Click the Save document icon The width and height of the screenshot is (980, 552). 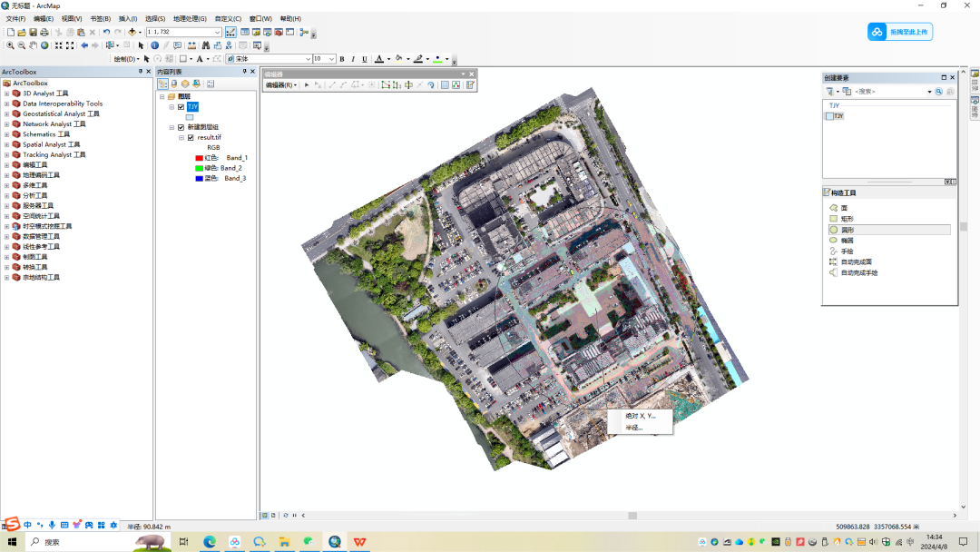point(33,32)
